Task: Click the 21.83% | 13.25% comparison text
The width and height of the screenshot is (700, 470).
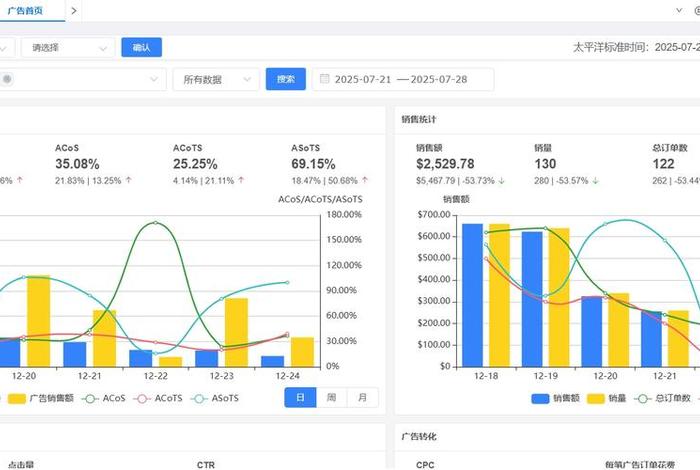Action: pyautogui.click(x=88, y=180)
